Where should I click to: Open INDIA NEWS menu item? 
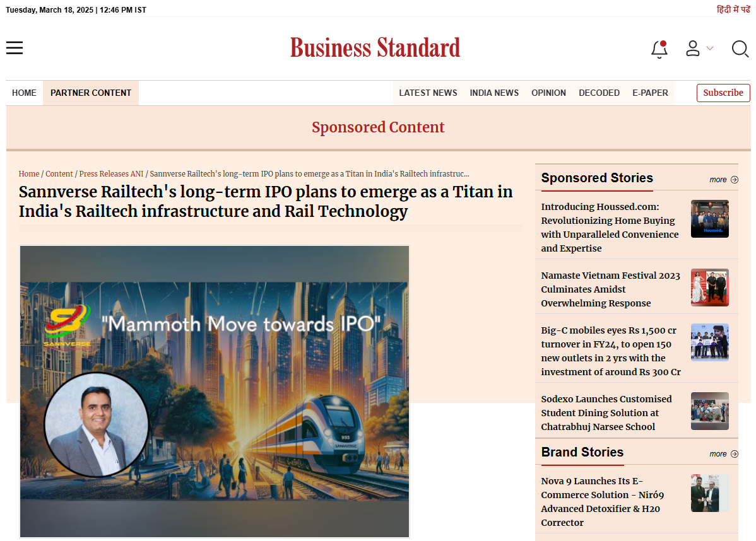tap(494, 93)
